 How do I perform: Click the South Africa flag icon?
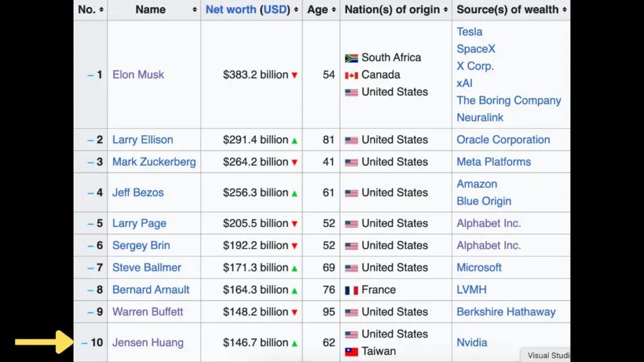coord(352,58)
